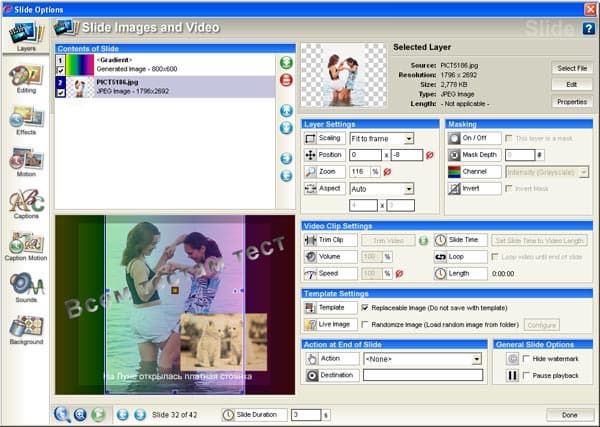
Task: Open the Channel Intensity (Grayscale) dropdown
Action: (x=584, y=172)
